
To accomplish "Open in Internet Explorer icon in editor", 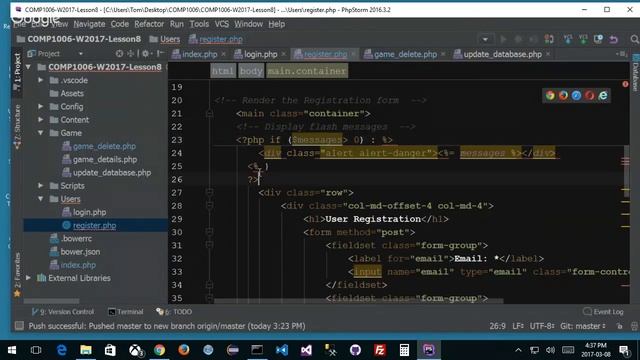I will [603, 96].
